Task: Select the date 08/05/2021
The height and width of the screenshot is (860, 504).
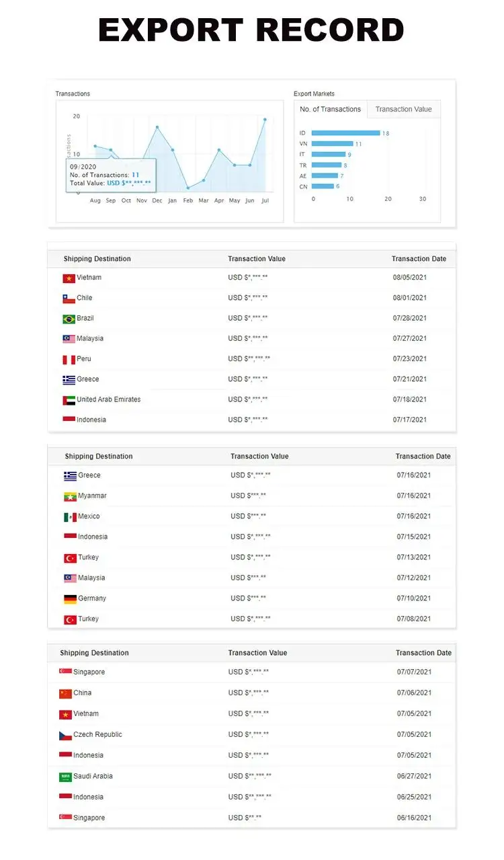Action: (x=410, y=278)
